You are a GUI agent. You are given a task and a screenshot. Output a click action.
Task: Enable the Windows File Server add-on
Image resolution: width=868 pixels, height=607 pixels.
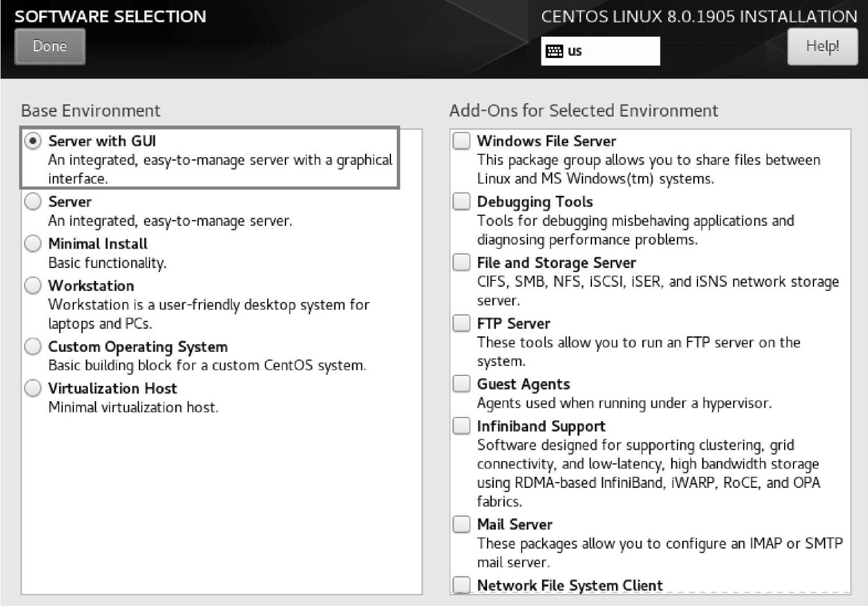461,141
